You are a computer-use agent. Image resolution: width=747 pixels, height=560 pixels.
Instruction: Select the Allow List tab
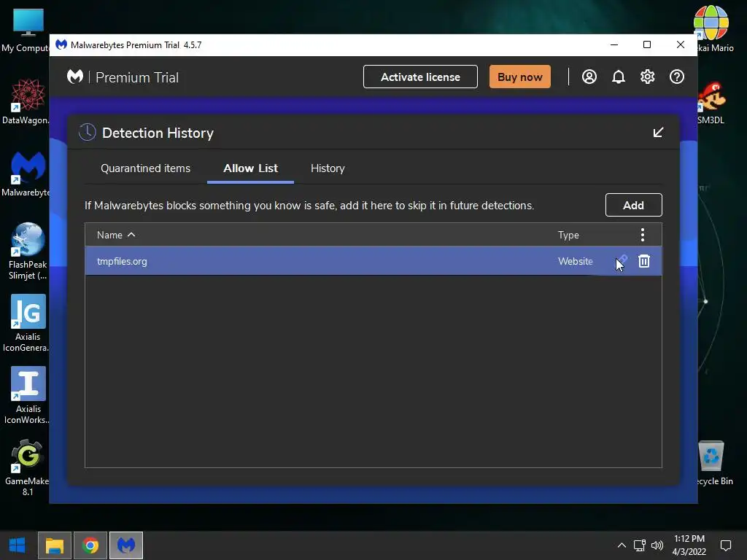click(251, 168)
